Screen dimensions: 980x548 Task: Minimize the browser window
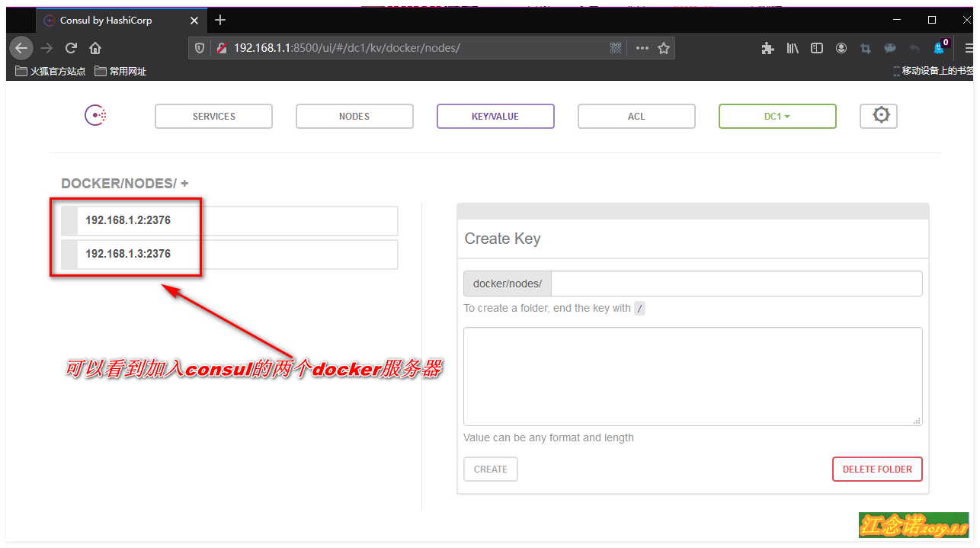895,20
